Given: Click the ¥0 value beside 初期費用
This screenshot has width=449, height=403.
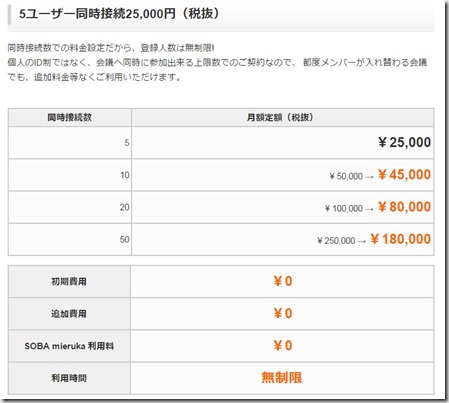Looking at the screenshot, I should point(283,281).
